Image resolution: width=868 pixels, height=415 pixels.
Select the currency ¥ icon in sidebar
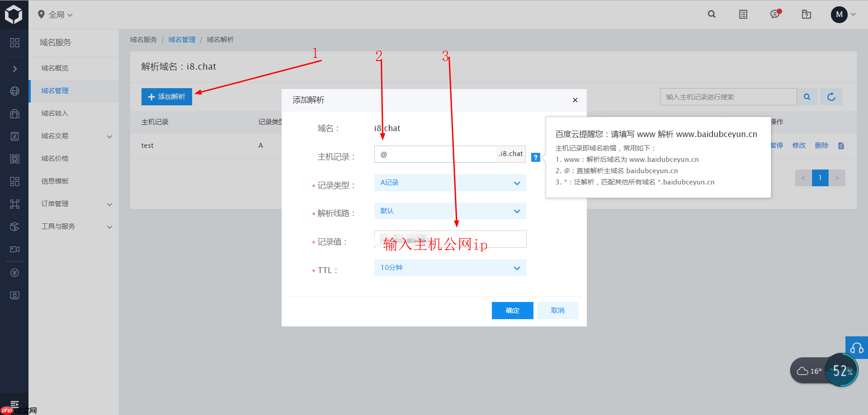click(x=14, y=273)
